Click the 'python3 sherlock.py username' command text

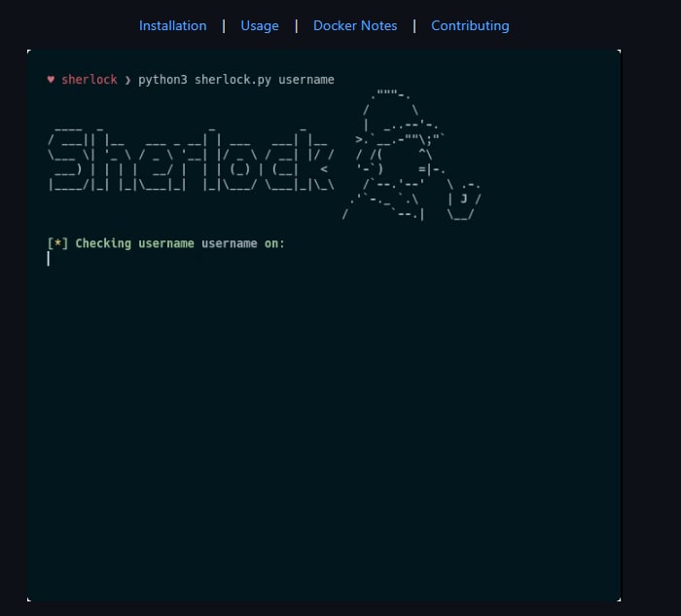236,80
